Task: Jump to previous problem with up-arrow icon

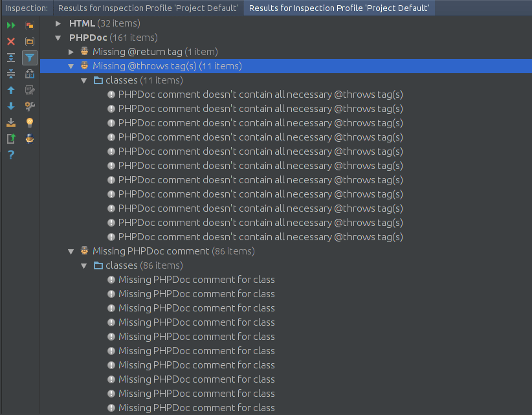Action: pyautogui.click(x=10, y=90)
